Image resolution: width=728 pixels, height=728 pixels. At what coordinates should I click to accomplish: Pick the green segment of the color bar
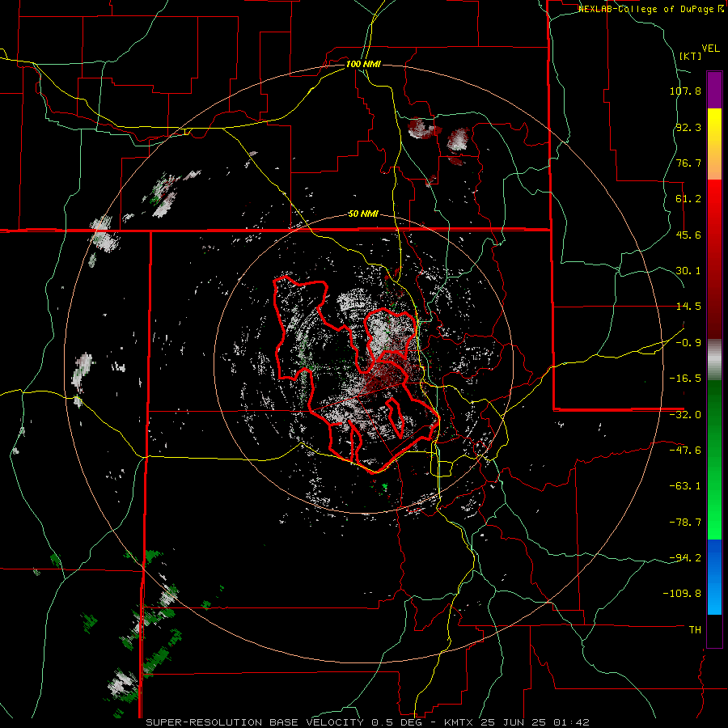tap(714, 459)
